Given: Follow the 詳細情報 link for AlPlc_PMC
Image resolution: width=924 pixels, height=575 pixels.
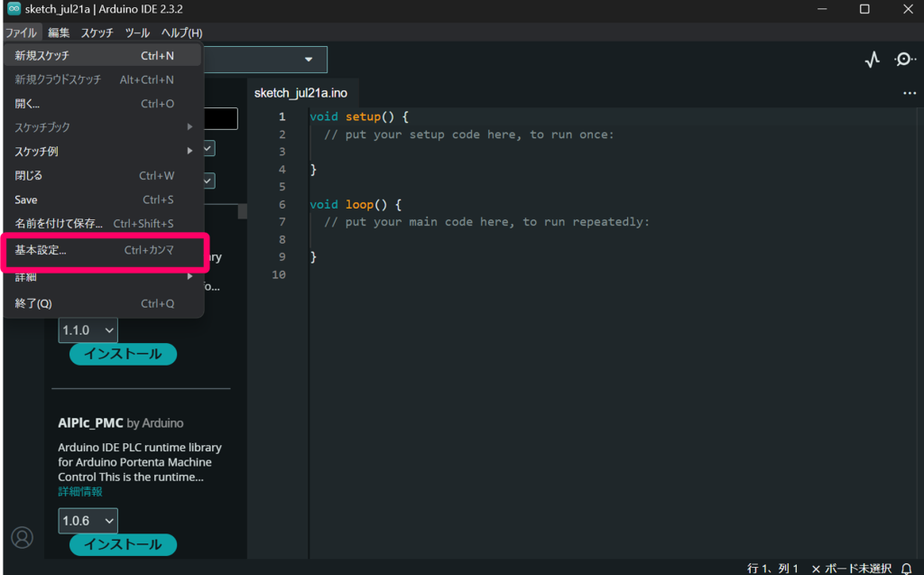Looking at the screenshot, I should (80, 492).
